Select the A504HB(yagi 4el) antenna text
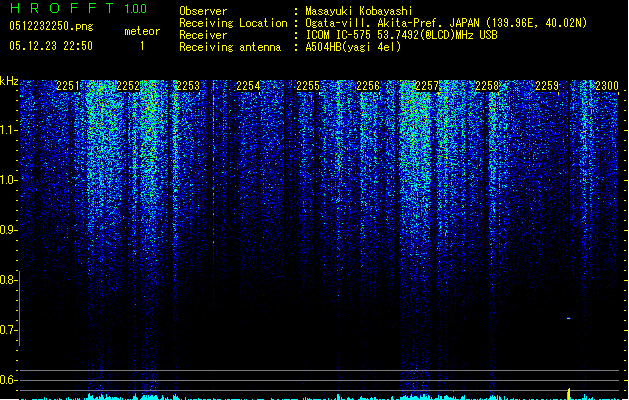The width and height of the screenshot is (629, 400). coord(353,47)
